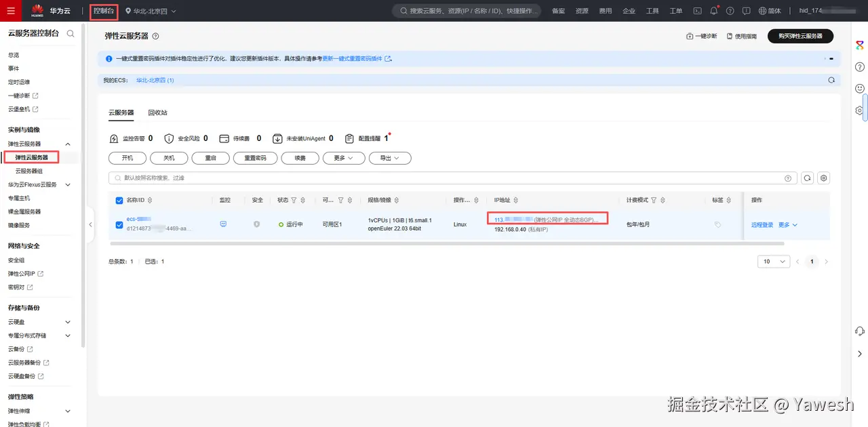868x427 pixels.
Task: Sort by 规格/镜像 column
Action: point(395,200)
